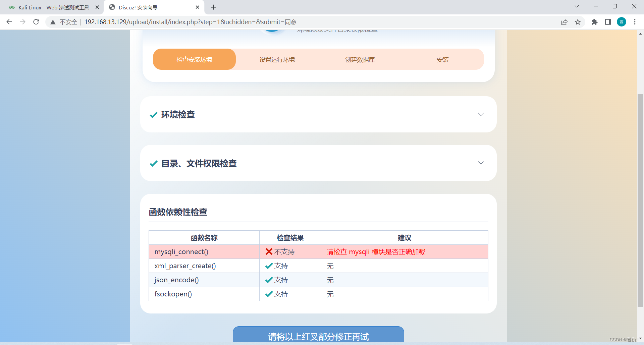Click the mysqli_connect() function name

tap(181, 252)
